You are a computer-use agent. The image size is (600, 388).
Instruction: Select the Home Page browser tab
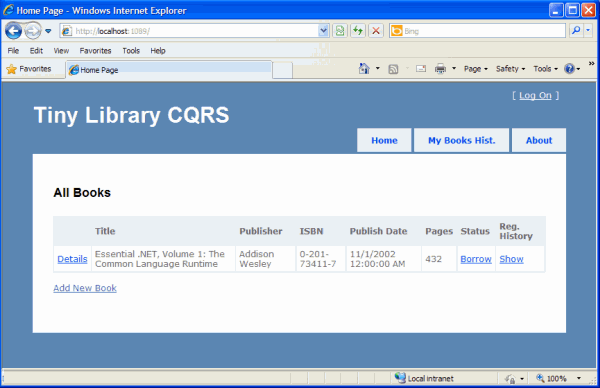[169, 70]
